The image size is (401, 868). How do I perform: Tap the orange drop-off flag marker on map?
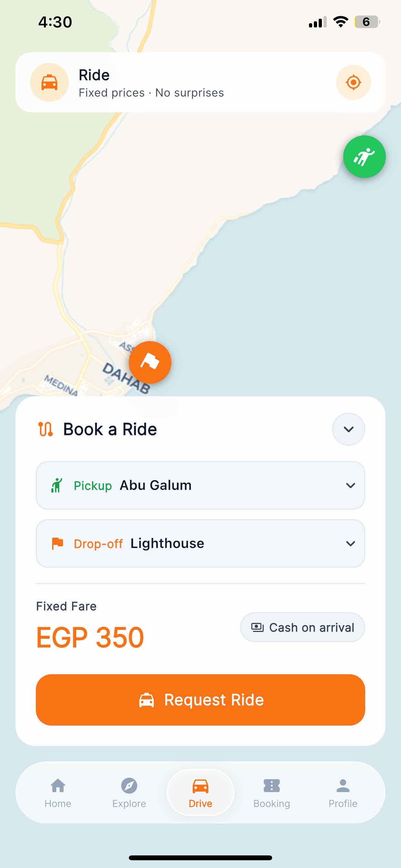click(x=150, y=362)
